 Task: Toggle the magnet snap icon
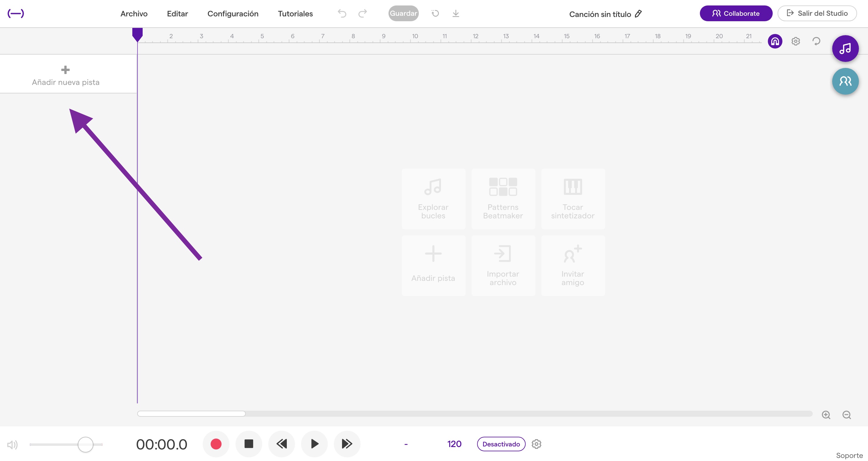pyautogui.click(x=775, y=41)
